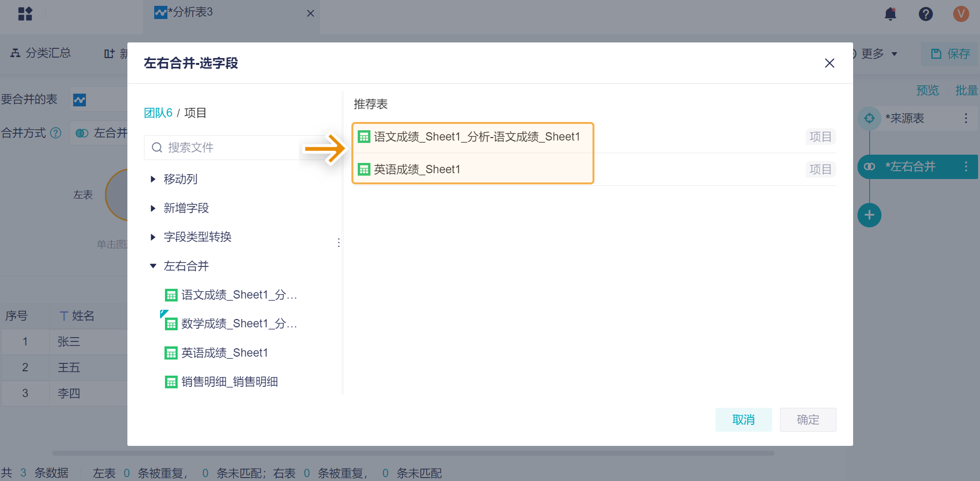Select 英语成绩_Sheet1 in the folder tree
Image resolution: width=980 pixels, height=481 pixels.
[217, 353]
